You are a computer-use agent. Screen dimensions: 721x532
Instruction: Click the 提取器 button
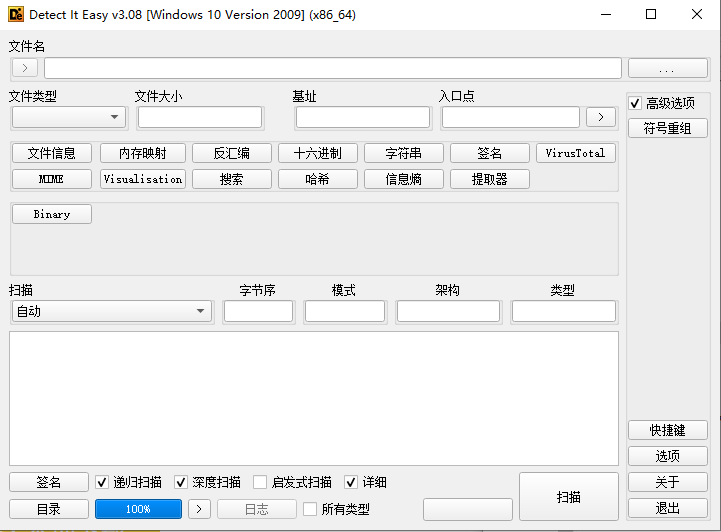tap(489, 179)
